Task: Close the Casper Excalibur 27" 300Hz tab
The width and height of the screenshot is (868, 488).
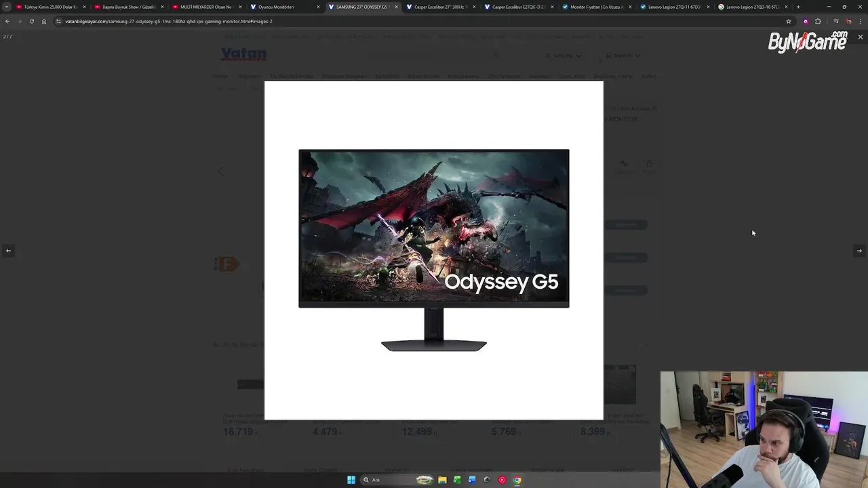Action: click(474, 7)
